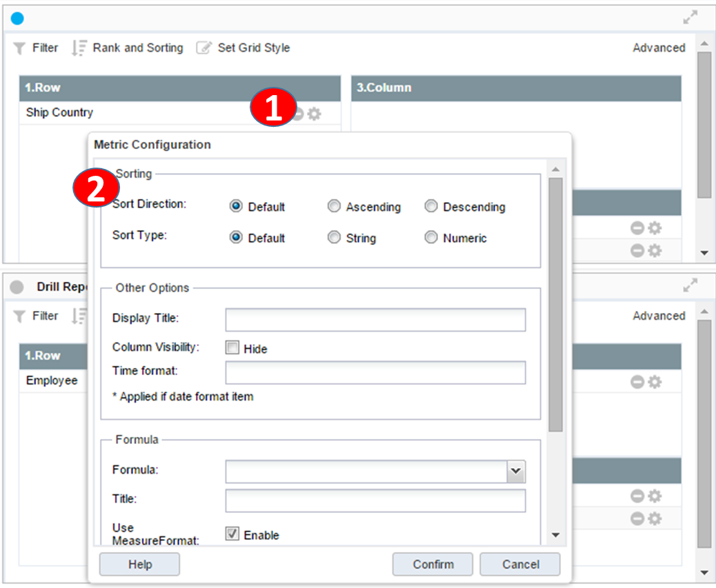Click Advanced in the Drill Report panel

point(659,316)
